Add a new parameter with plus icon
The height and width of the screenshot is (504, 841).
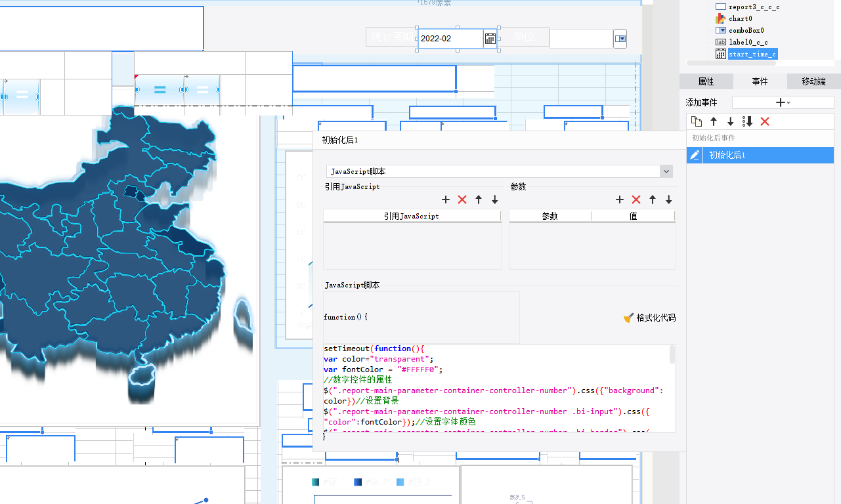tap(620, 199)
